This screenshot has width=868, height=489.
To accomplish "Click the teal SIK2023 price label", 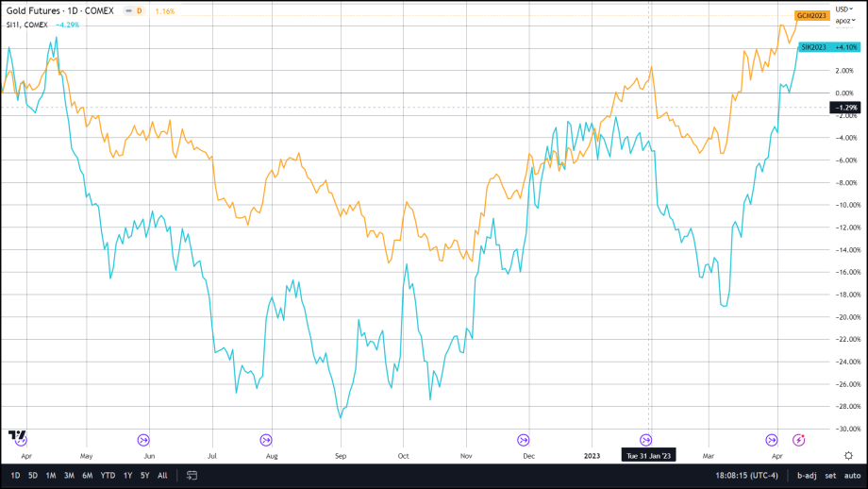I will [x=813, y=46].
